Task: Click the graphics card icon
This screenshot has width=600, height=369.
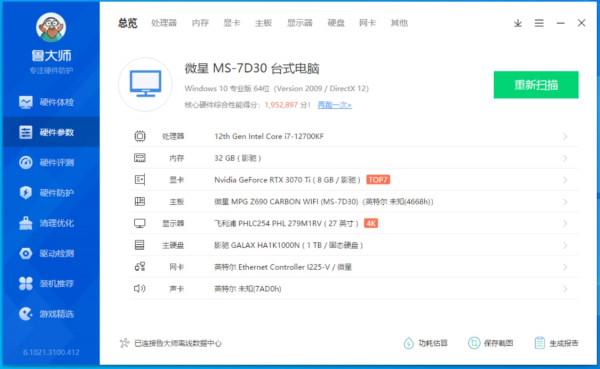Action: [x=140, y=180]
